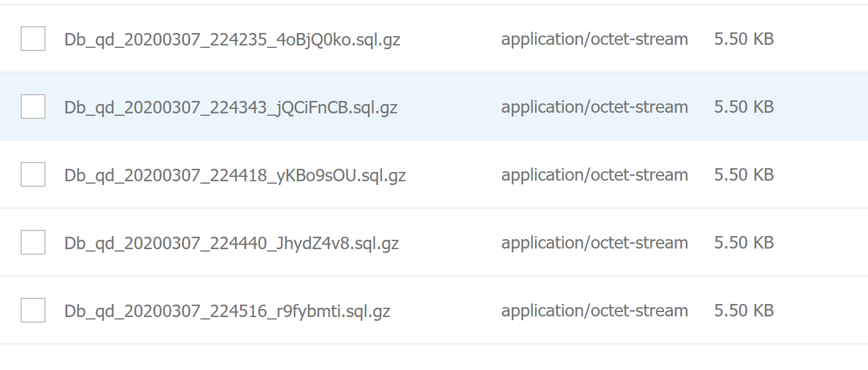Screen dimensions: 868x370
Task: Select the checkbox for the 224418_yKBo9sOU file
Action: point(33,174)
